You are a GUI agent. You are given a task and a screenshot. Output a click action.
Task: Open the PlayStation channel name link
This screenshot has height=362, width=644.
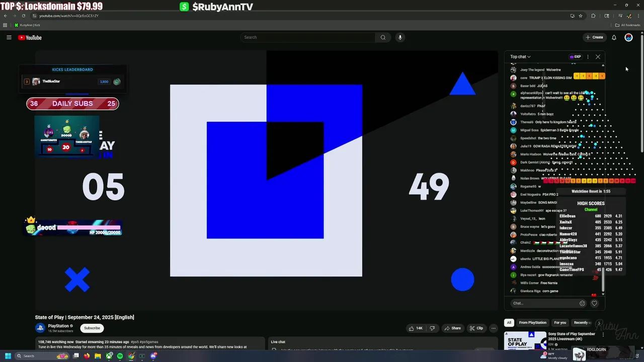tap(58, 326)
